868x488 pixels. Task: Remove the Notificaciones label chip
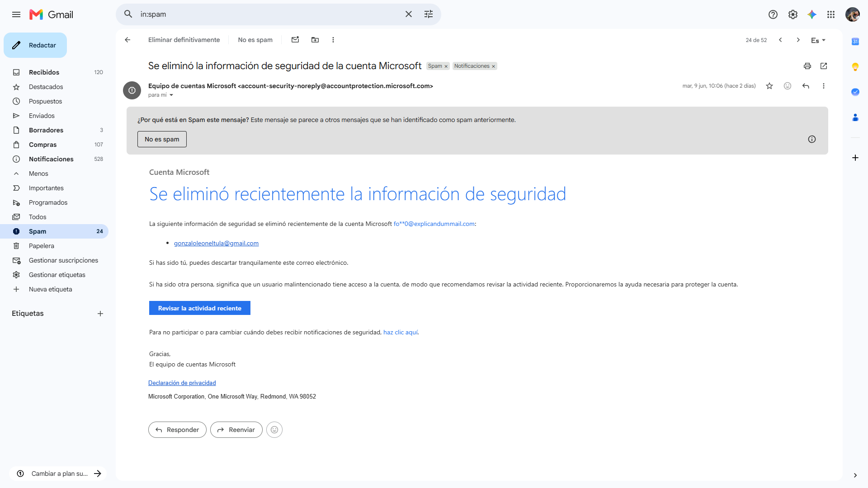[x=494, y=66]
